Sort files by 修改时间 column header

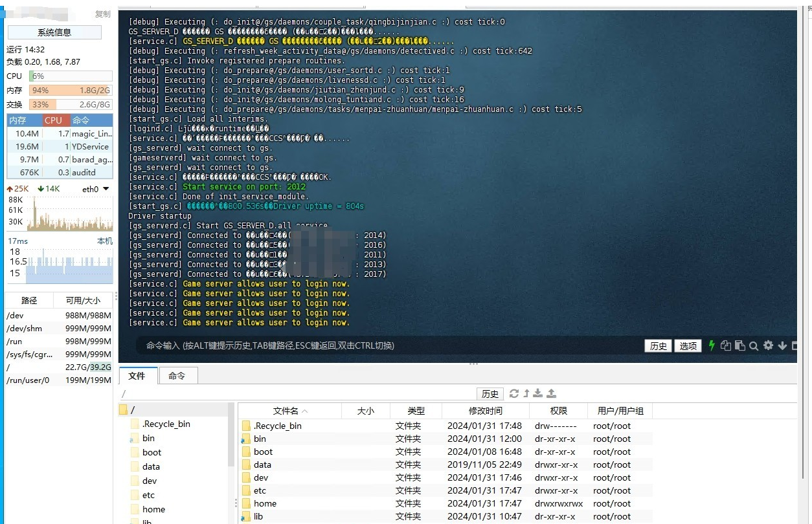tap(486, 411)
